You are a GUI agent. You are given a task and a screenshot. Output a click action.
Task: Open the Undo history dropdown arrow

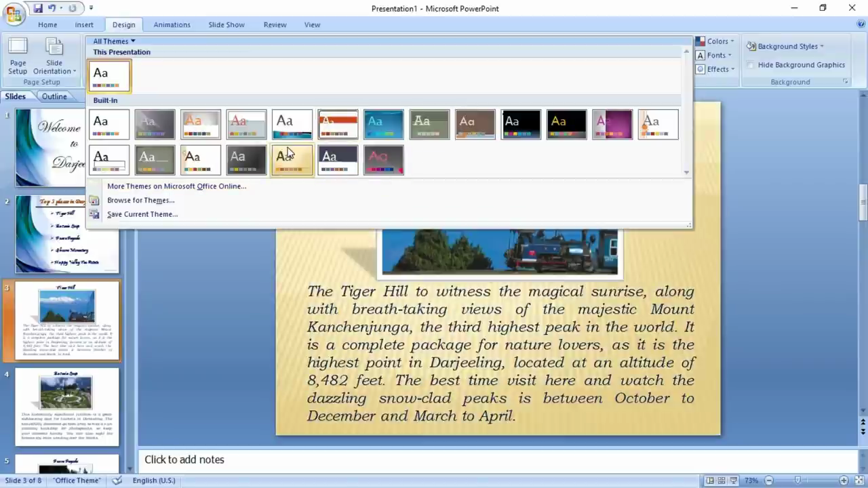(60, 8)
